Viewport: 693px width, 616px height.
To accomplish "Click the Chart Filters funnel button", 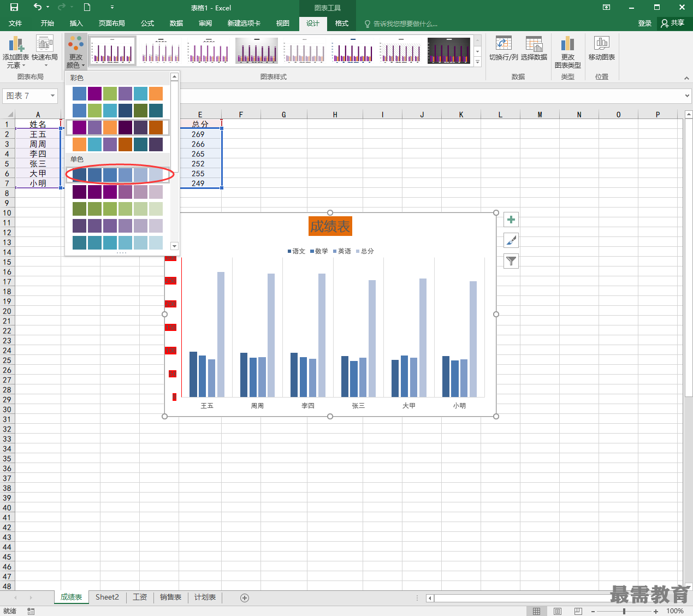I will [511, 261].
